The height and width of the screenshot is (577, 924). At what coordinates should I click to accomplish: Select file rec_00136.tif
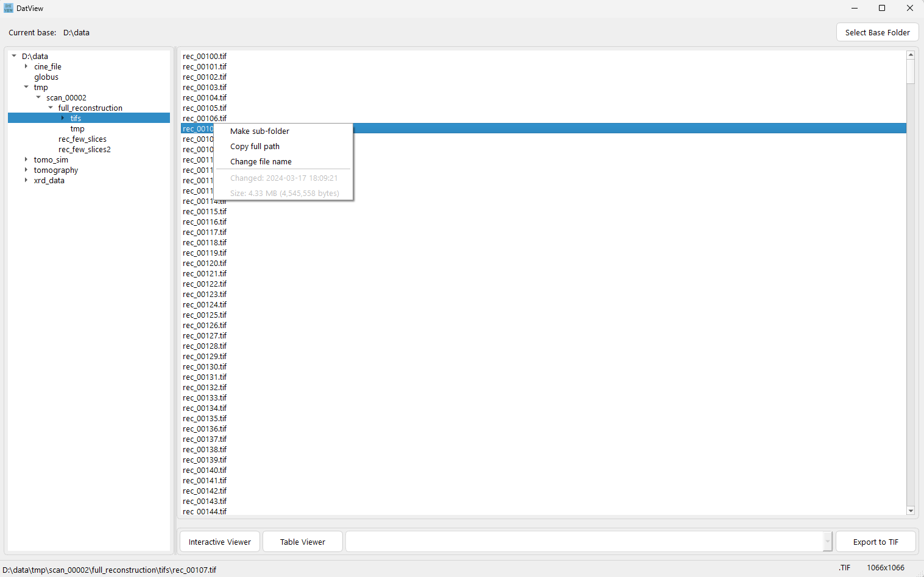click(x=205, y=428)
